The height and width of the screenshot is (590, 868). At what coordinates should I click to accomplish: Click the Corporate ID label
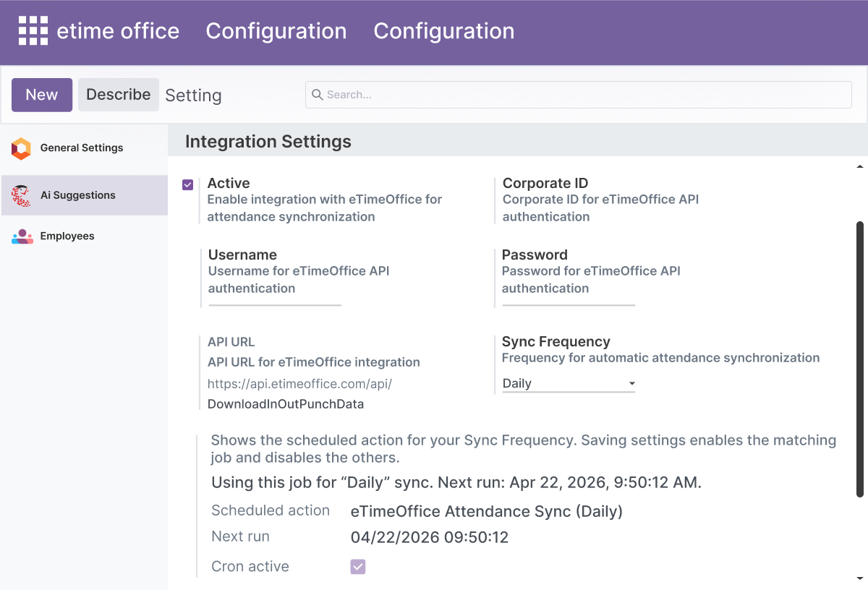tap(545, 183)
